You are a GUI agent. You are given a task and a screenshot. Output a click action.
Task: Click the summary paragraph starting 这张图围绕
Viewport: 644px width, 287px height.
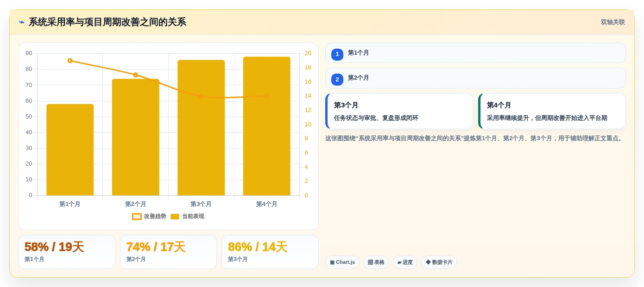coord(475,138)
